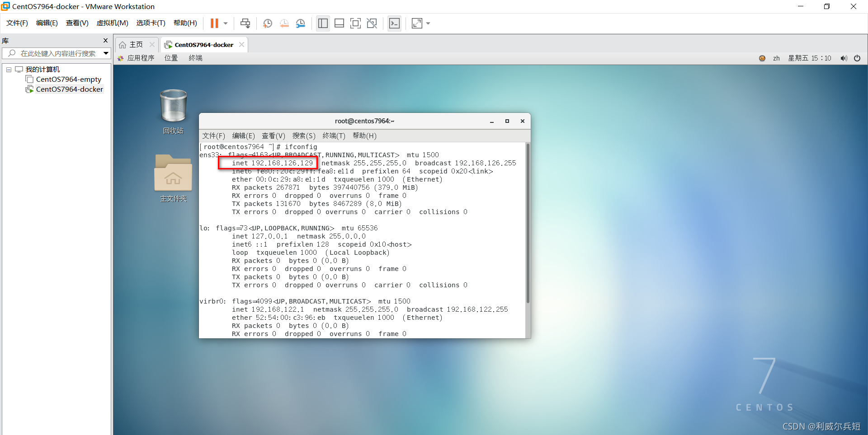
Task: Click the netmask 255.255.255.0 text for ens33
Action: click(364, 163)
